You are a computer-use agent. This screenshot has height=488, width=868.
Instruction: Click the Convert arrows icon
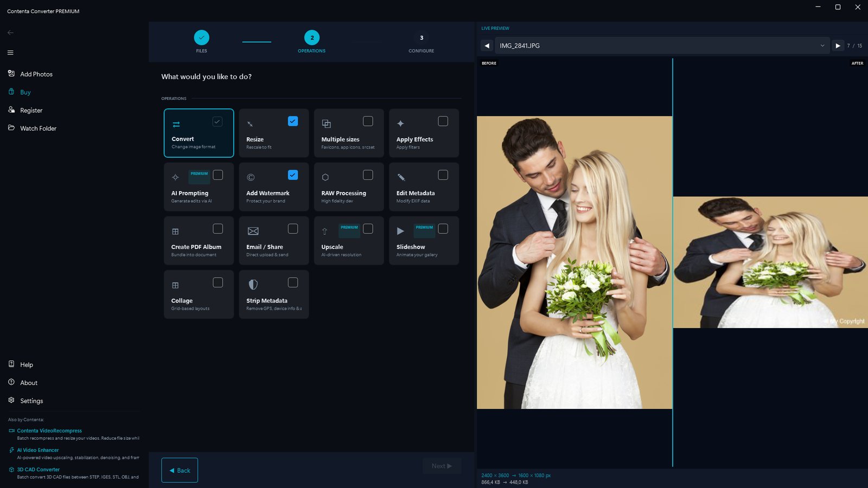click(176, 124)
